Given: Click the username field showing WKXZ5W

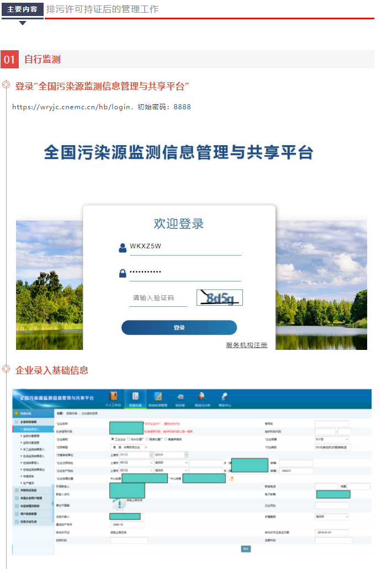Looking at the screenshot, I should coord(186,246).
